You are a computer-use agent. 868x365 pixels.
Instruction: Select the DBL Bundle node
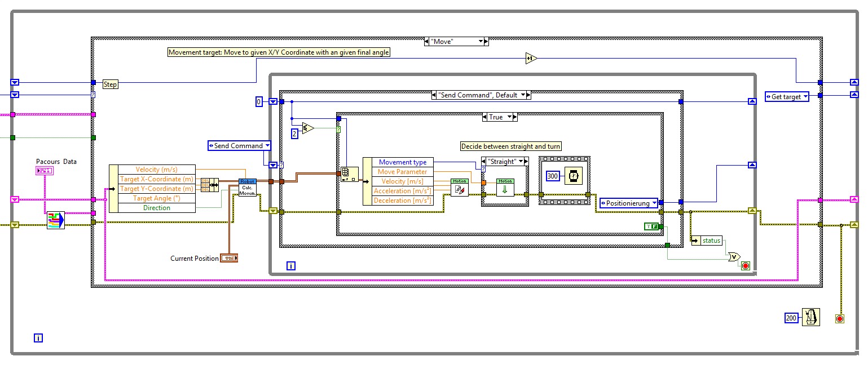[x=210, y=184]
